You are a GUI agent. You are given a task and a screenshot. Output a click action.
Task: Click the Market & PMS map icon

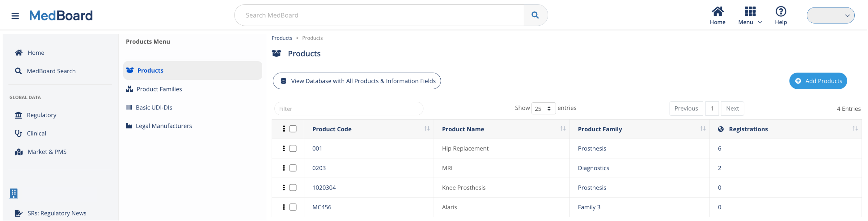coord(19,152)
